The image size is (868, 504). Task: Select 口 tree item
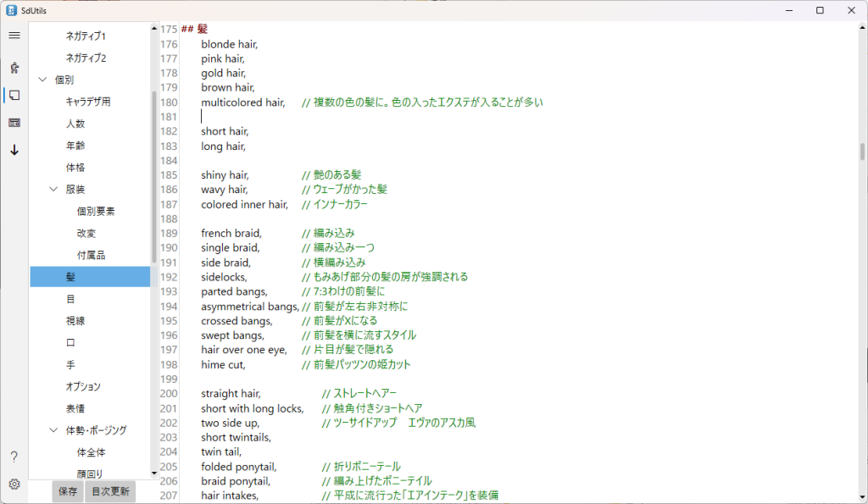(x=70, y=342)
